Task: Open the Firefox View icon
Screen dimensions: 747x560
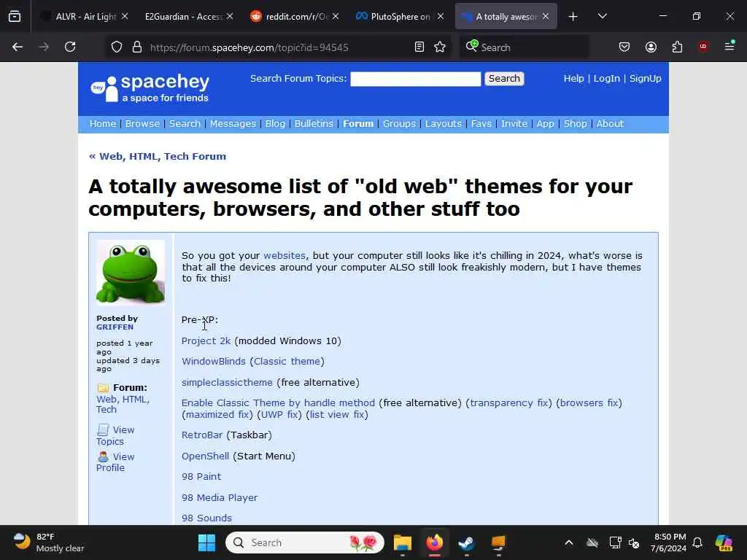Action: pos(15,16)
